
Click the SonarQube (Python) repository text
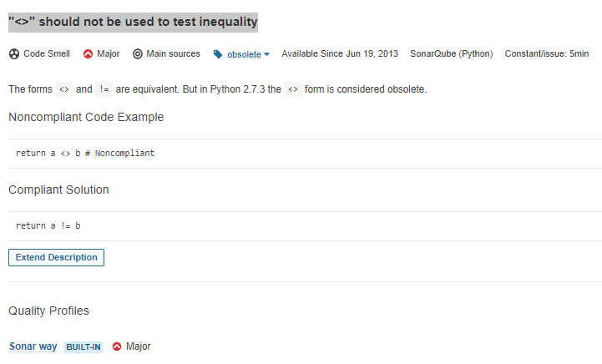click(452, 53)
